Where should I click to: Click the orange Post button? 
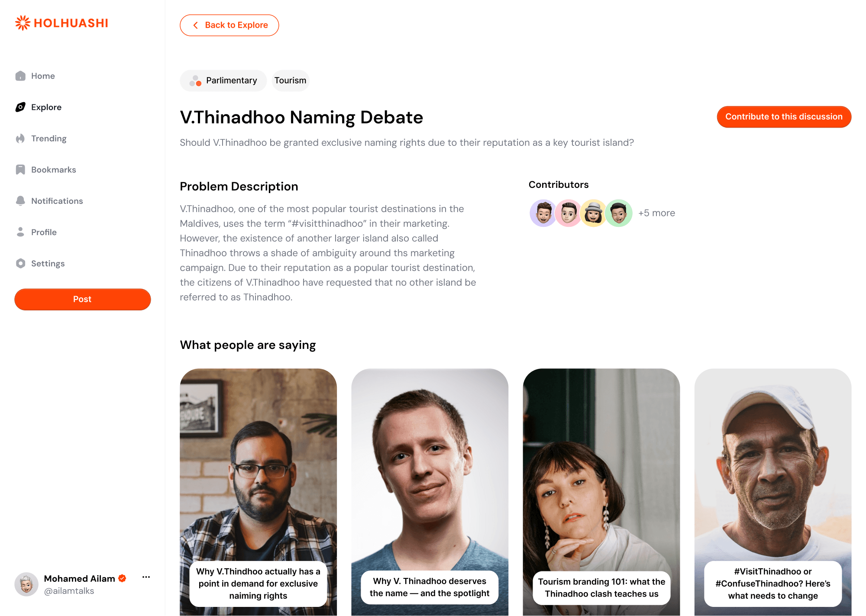tap(83, 299)
